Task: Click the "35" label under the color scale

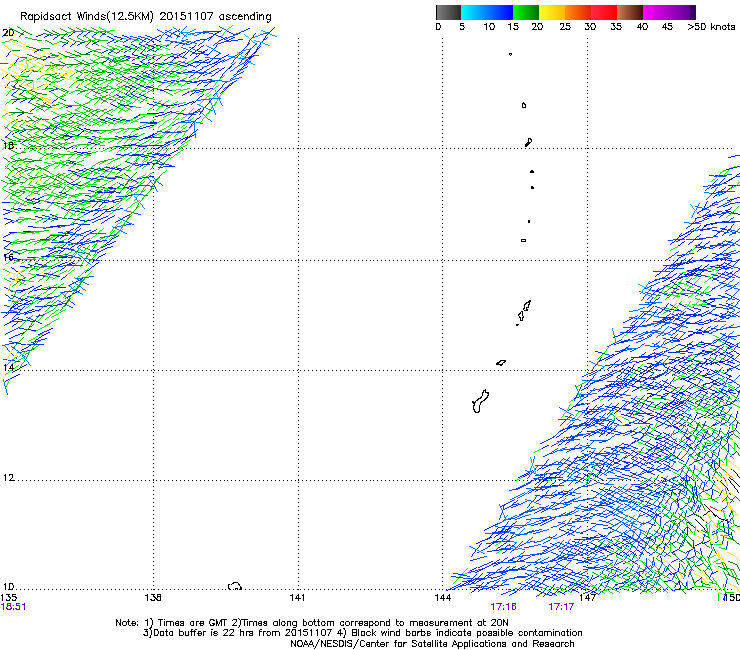Action: pyautogui.click(x=616, y=27)
